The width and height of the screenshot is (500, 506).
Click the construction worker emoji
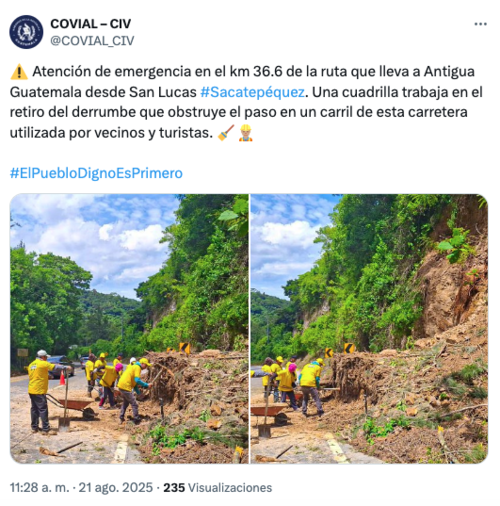(246, 133)
